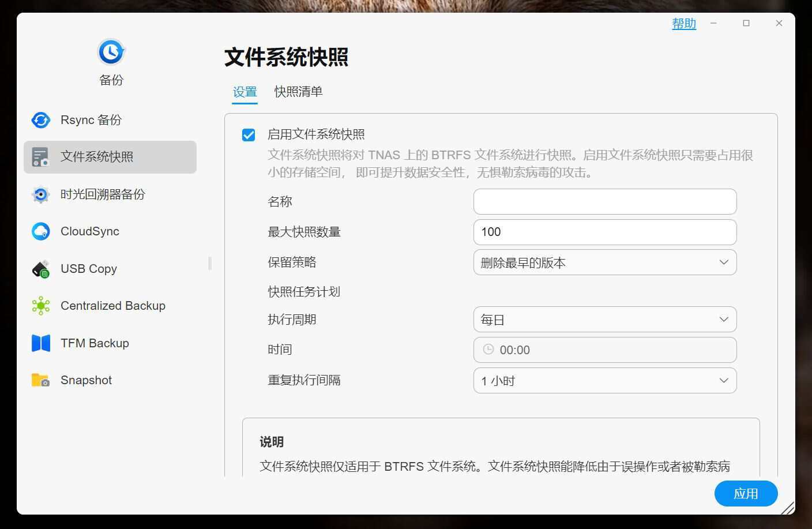
Task: Select the 文件系统快照 sidebar icon
Action: tap(41, 157)
